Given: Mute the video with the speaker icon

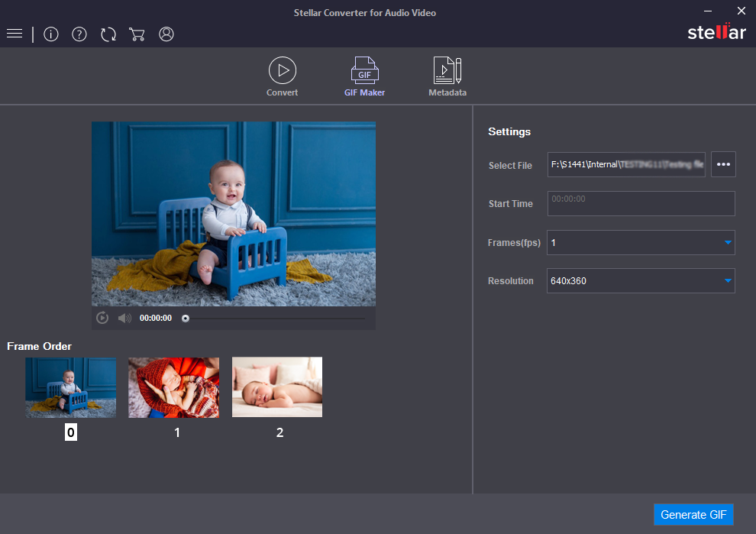Looking at the screenshot, I should (x=124, y=318).
